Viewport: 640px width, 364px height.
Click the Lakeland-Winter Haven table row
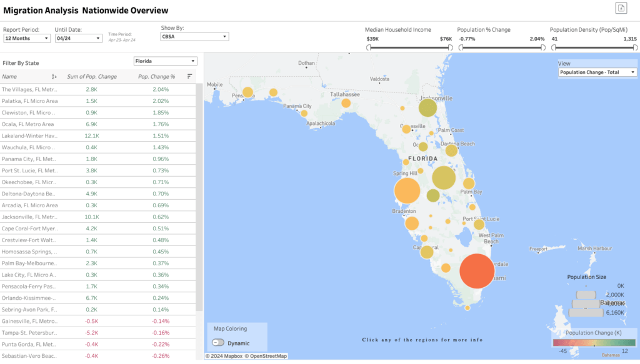(x=30, y=135)
